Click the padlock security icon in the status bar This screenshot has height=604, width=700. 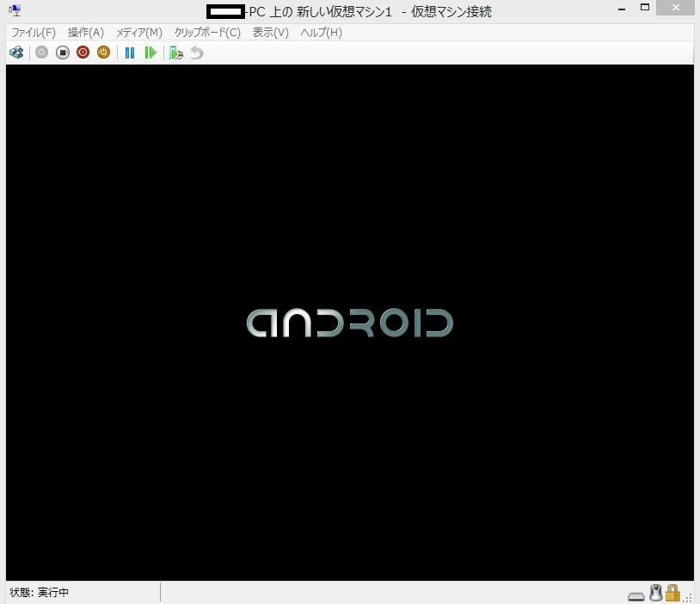(x=672, y=593)
